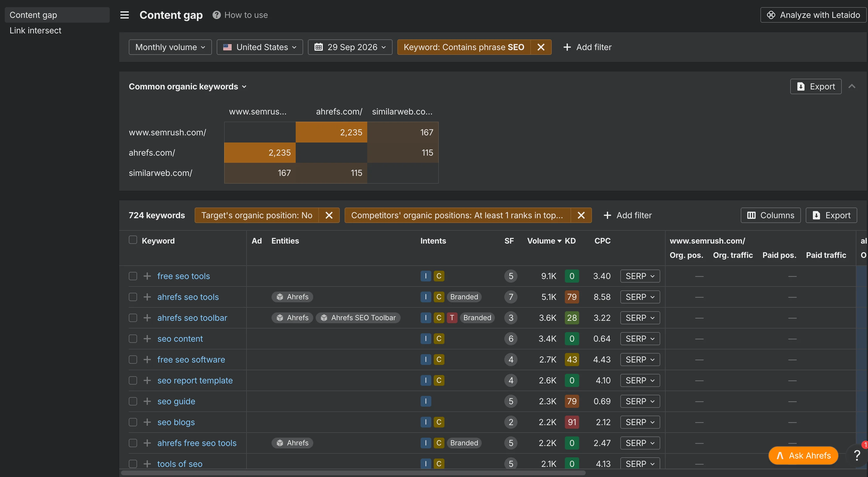This screenshot has width=868, height=477.
Task: Click KD badge 91 for seo blogs
Action: pos(572,422)
